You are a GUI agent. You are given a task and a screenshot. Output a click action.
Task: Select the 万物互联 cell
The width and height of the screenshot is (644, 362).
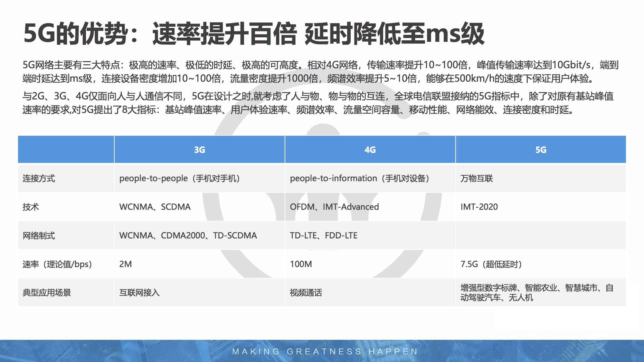pos(477,178)
